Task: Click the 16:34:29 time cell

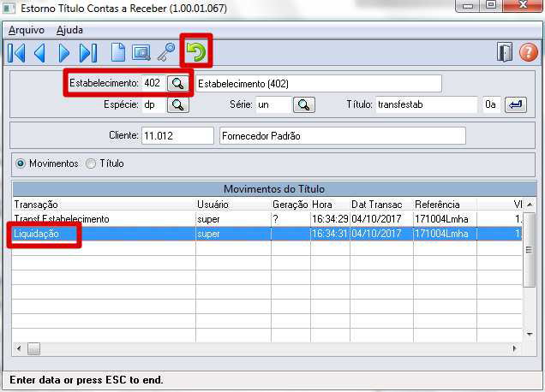Action: click(330, 219)
